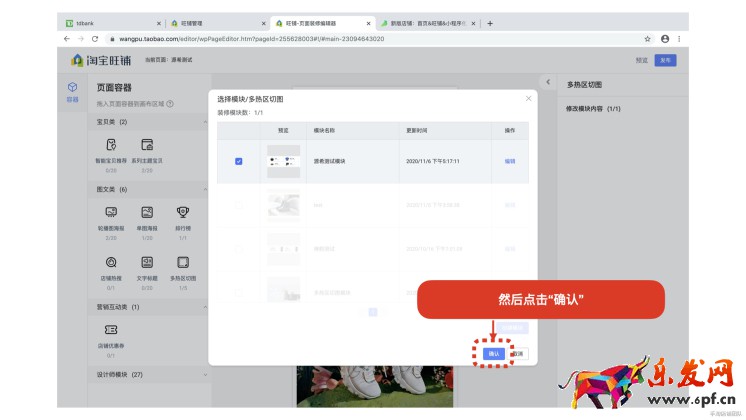Select the 智能宝贝推荐 module icon
Viewport: 746px width, 420px height.
[x=111, y=145]
